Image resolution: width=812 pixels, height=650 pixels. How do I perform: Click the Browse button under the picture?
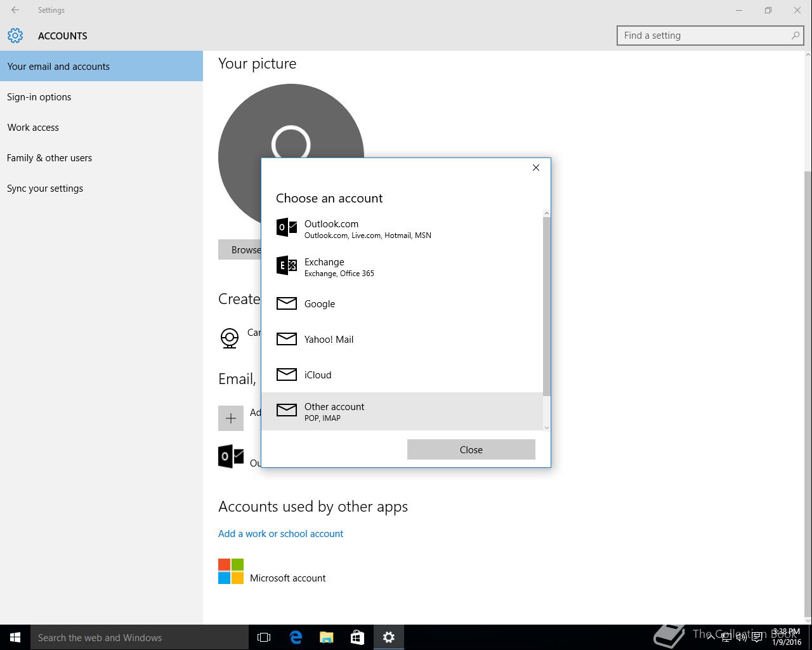[x=240, y=249]
